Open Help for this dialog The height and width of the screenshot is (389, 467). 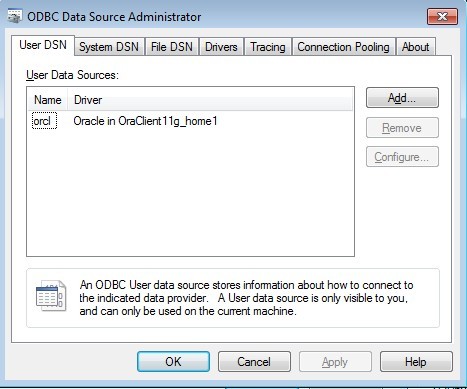pos(416,361)
